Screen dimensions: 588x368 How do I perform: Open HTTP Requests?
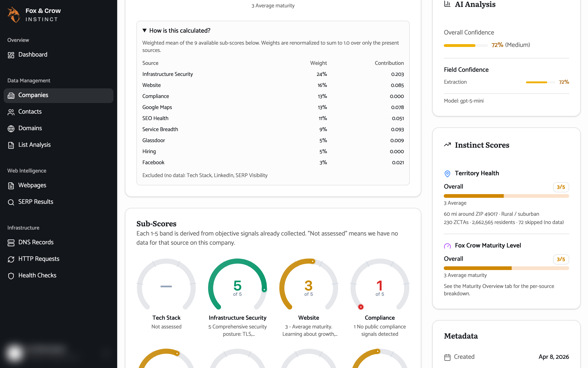59,259
